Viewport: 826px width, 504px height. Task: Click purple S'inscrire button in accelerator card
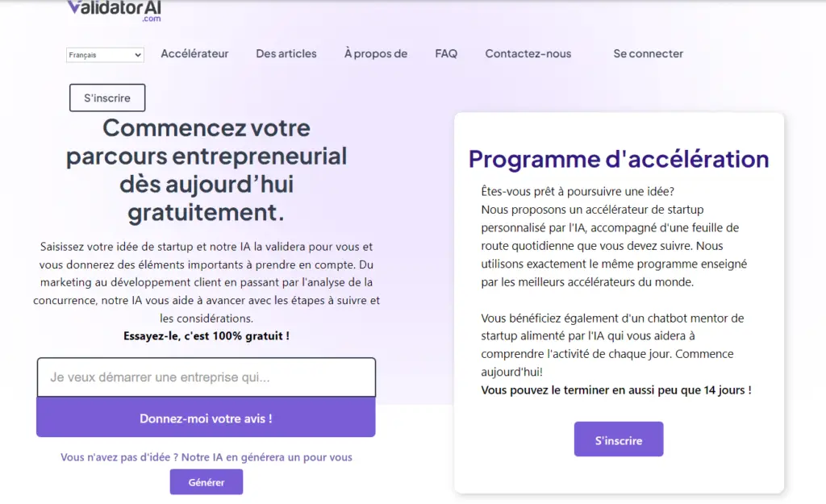tap(619, 440)
